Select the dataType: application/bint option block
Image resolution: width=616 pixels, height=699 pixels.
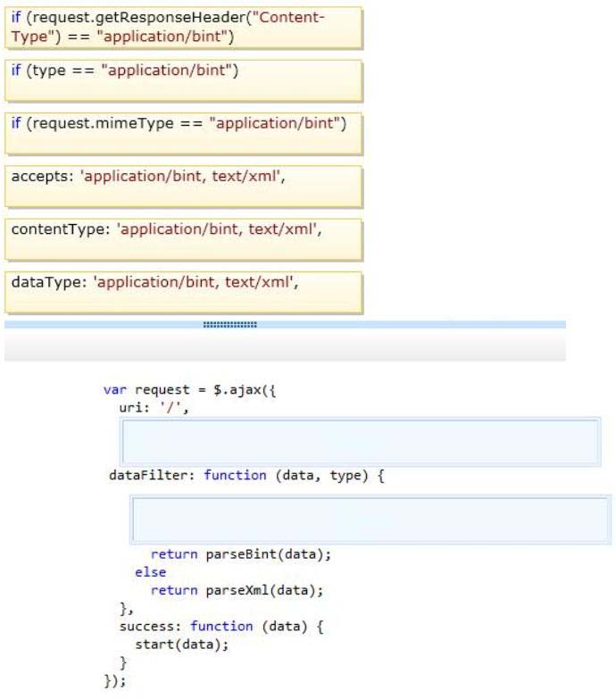[x=183, y=293]
